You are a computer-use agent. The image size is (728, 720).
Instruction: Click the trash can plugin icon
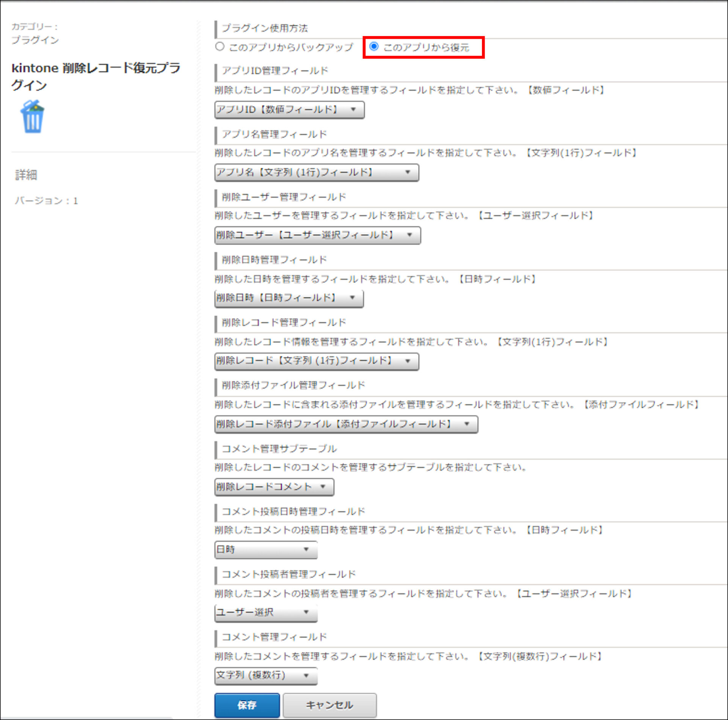pos(33,116)
